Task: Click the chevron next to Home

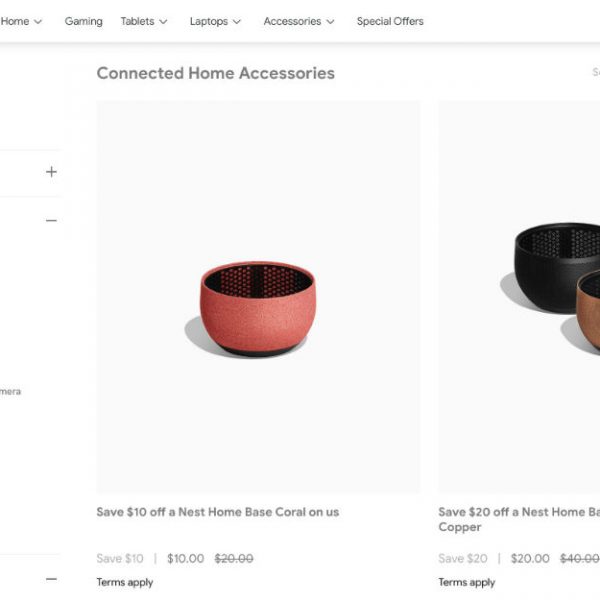Action: pos(38,22)
